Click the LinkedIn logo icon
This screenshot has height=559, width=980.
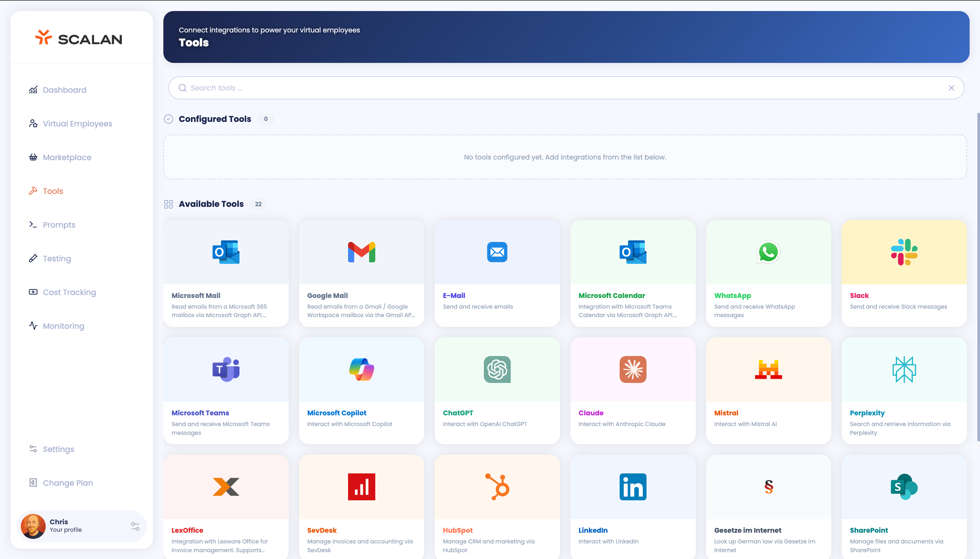pyautogui.click(x=633, y=487)
